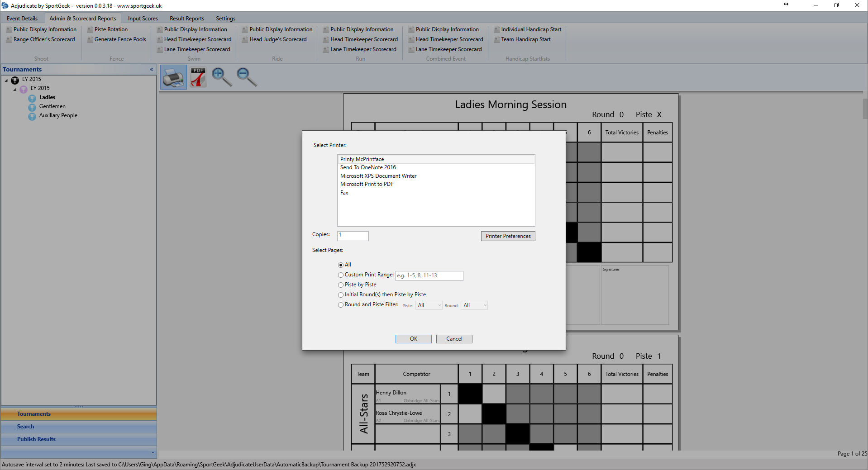Viewport: 868px width, 470px height.
Task: Click the purple EY 2015 event icon
Action: point(24,89)
